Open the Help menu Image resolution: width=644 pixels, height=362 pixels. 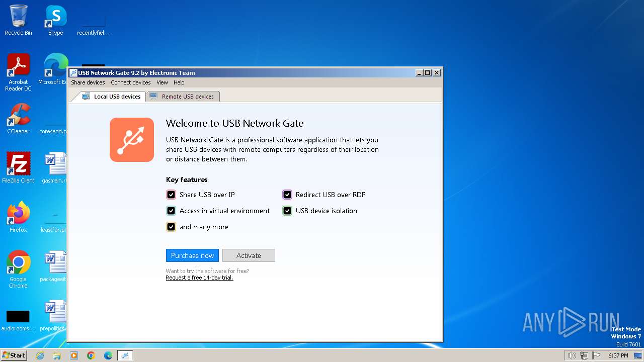(x=179, y=82)
